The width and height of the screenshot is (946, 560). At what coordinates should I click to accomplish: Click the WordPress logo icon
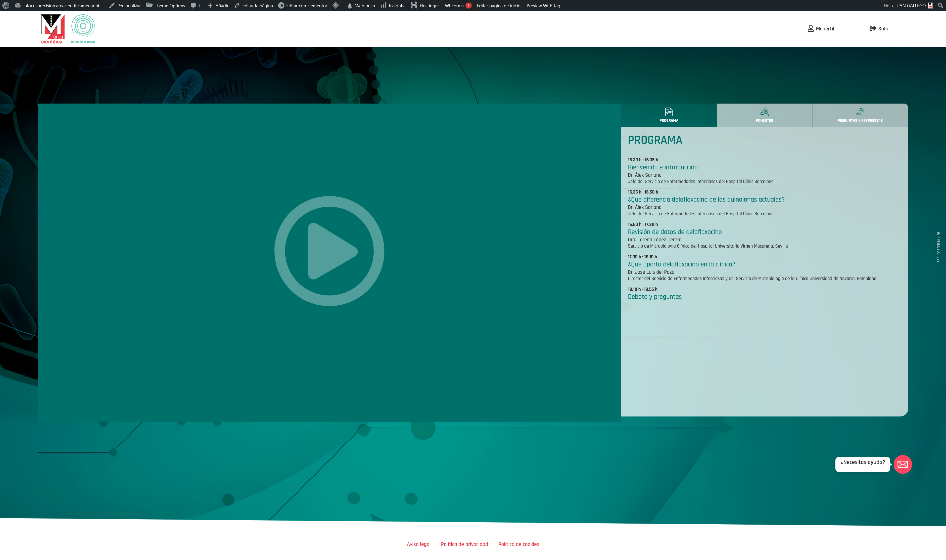point(6,5)
